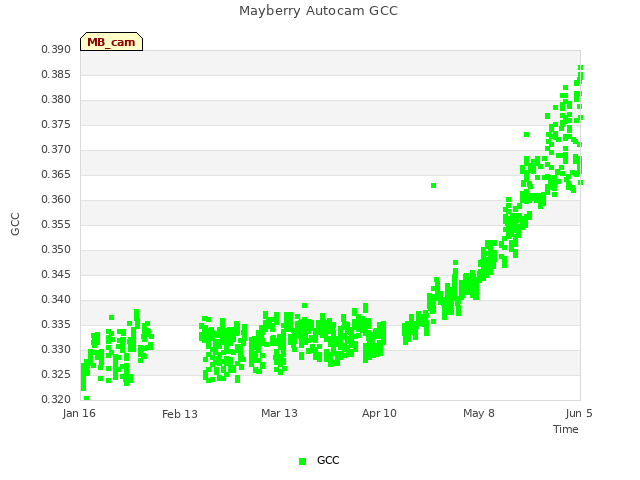Click the 0.385 y-axis value
This screenshot has width=640, height=480.
[x=56, y=74]
